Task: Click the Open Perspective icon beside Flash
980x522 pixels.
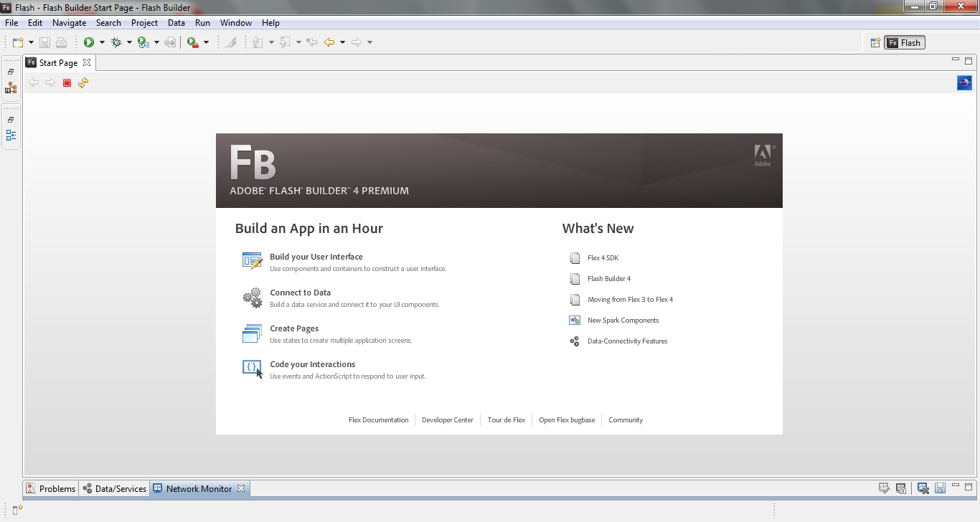Action: [875, 43]
